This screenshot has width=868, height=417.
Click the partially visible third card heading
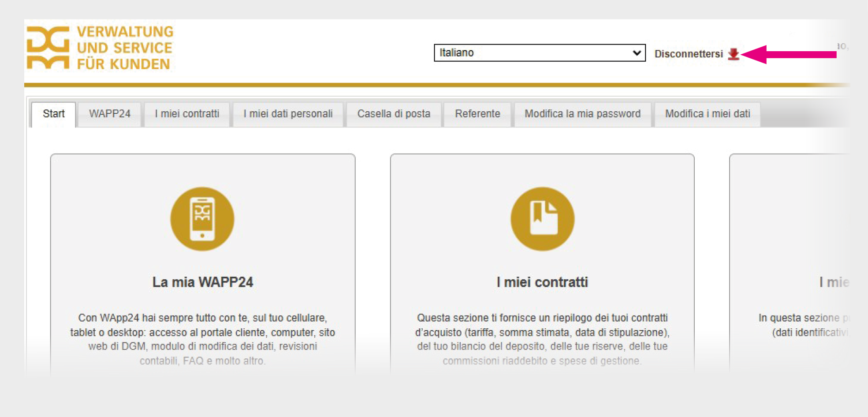[x=834, y=282]
